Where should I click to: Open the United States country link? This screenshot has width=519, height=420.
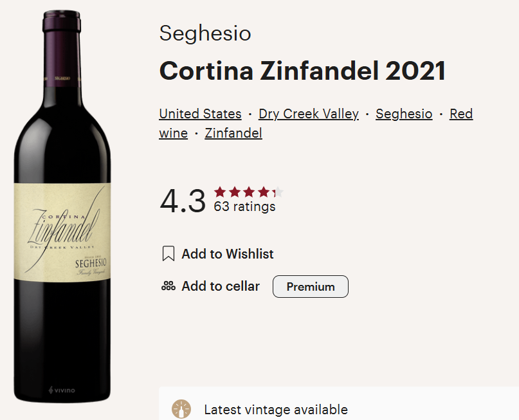[x=200, y=114]
